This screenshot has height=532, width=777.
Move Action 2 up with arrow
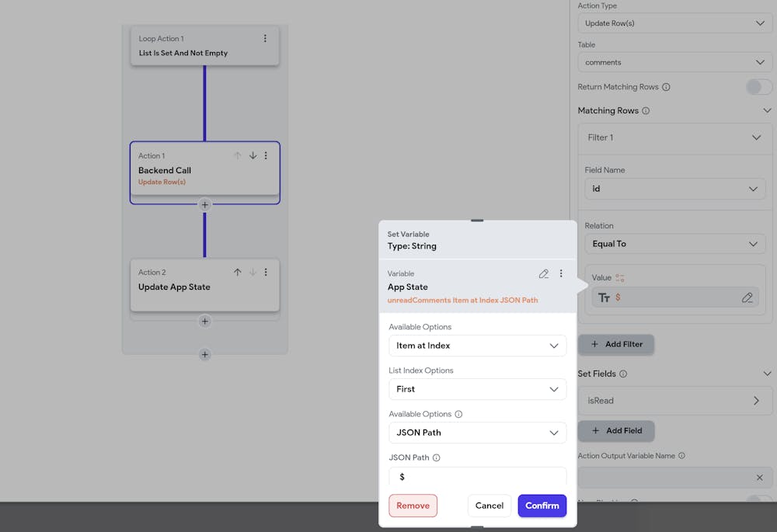[238, 273]
